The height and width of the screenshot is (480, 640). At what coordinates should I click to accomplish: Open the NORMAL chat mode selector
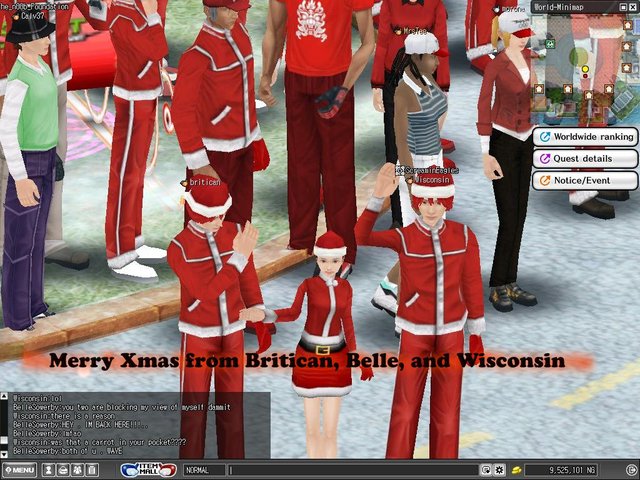tap(203, 470)
